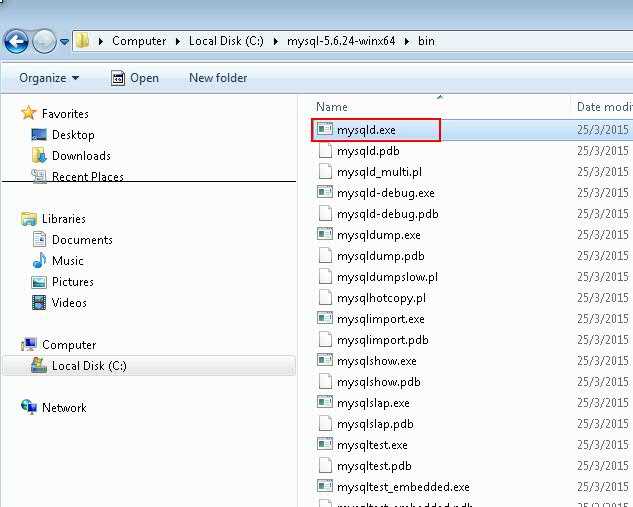Click the mysqlshow.exe application icon
This screenshot has width=633, height=507.
(325, 360)
